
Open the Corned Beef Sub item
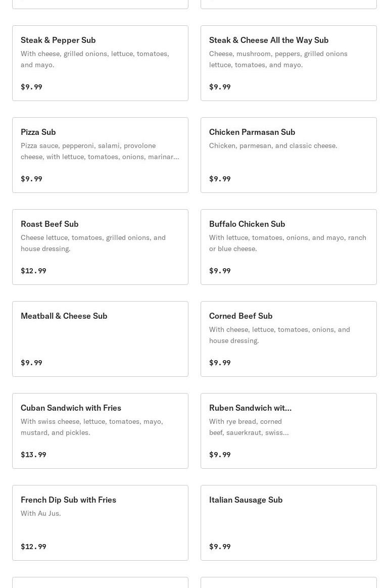(288, 339)
